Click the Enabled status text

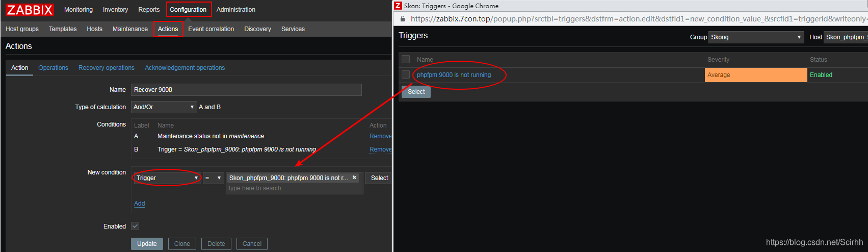coord(821,75)
